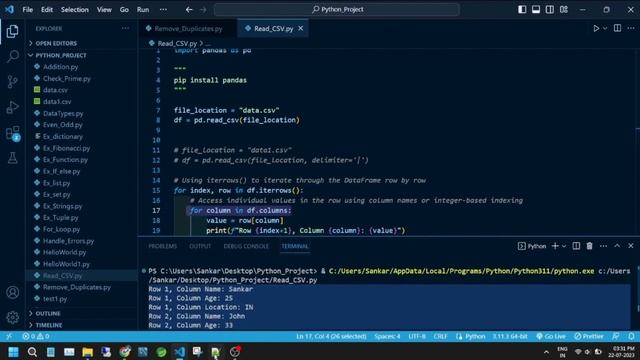Image resolution: width=640 pixels, height=360 pixels.
Task: Open data1.csv in explorer
Action: (x=57, y=101)
